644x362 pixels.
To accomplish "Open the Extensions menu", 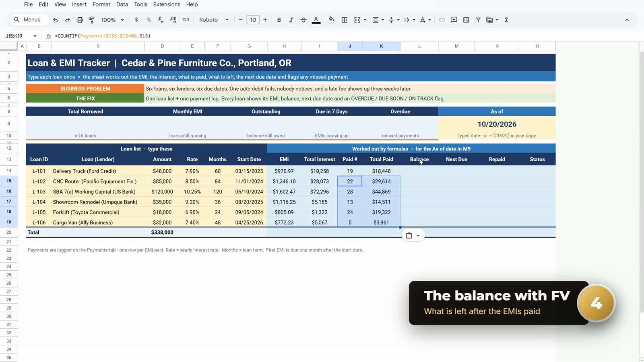I will click(x=167, y=4).
